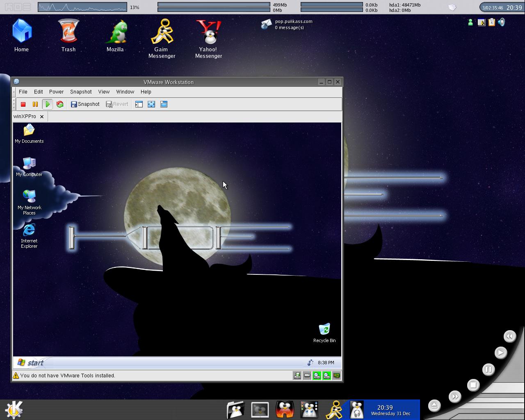Click the 20:39 clock in the top bar
525x420 pixels.
pos(514,7)
